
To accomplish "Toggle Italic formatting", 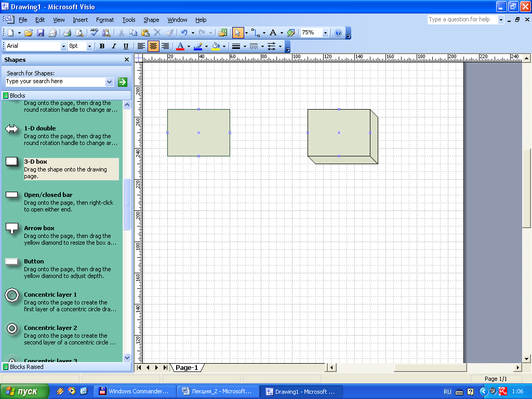I will (114, 46).
